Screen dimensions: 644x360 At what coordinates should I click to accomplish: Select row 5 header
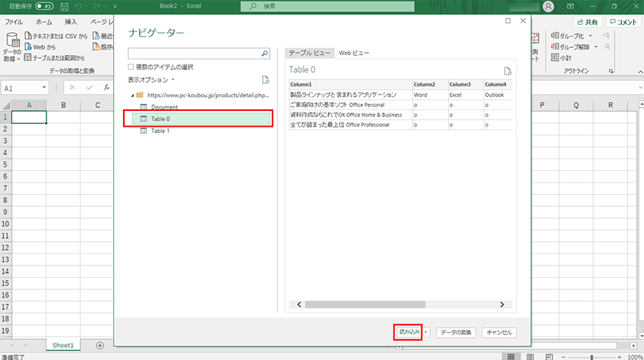[5, 165]
